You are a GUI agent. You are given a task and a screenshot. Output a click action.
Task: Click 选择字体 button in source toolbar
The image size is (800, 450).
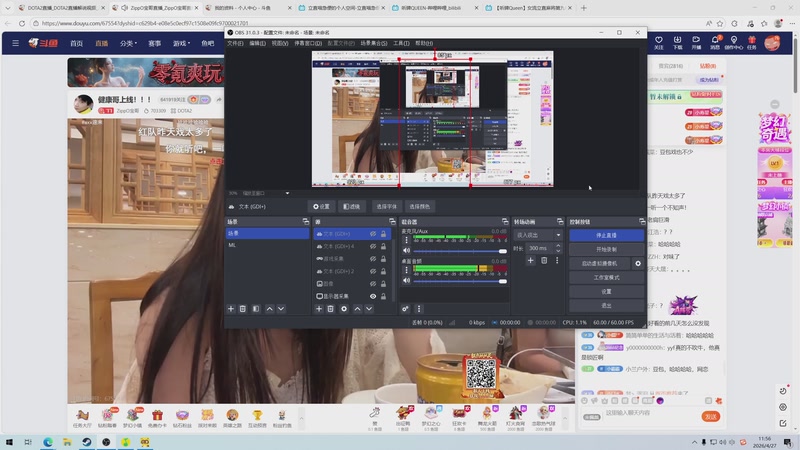pos(386,207)
